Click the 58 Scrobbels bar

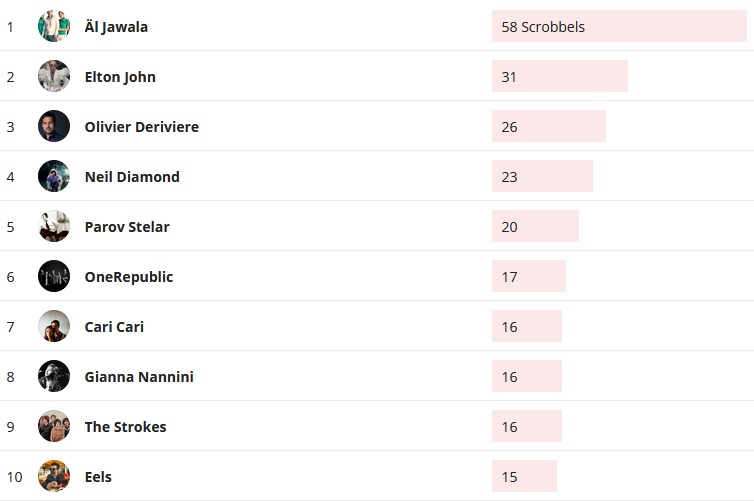tap(618, 27)
